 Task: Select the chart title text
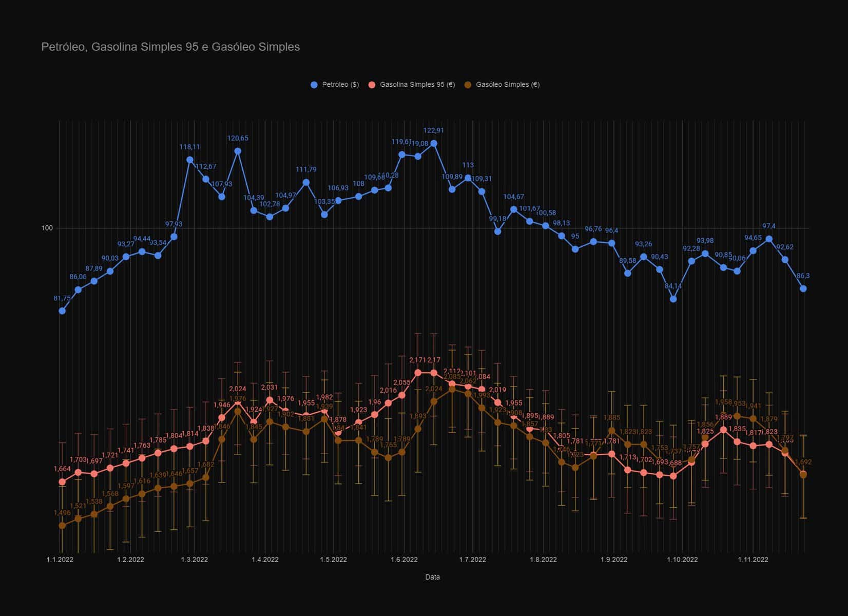coord(170,47)
